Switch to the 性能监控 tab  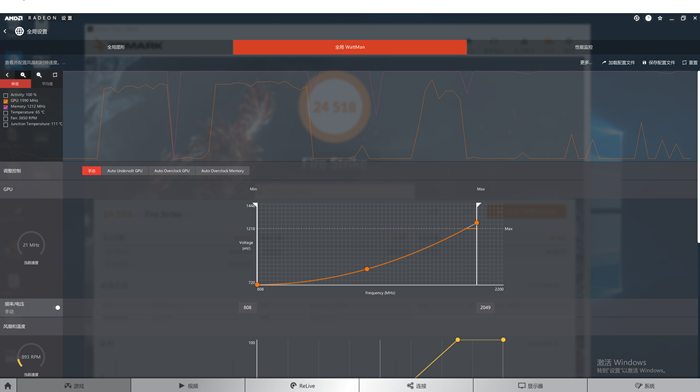click(583, 47)
